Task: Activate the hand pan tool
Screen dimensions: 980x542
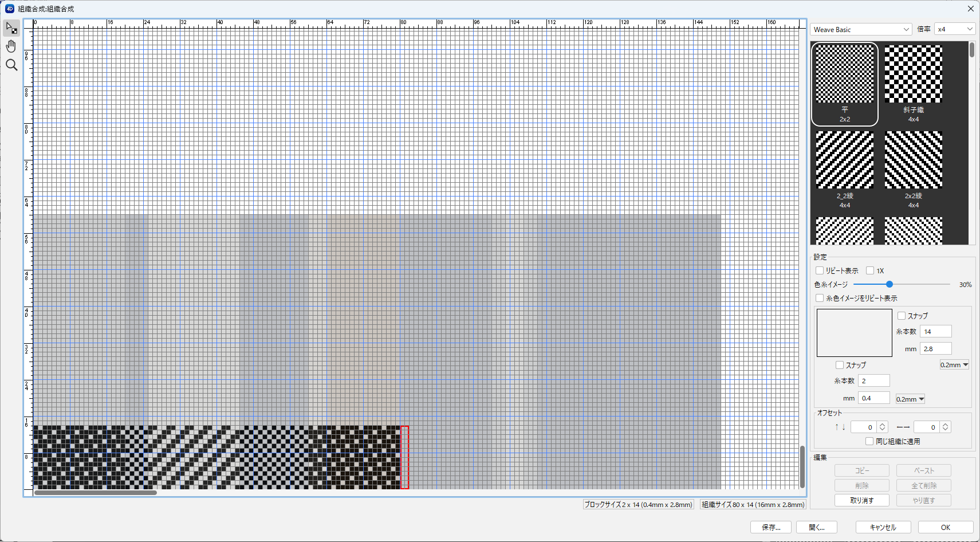Action: 11,46
